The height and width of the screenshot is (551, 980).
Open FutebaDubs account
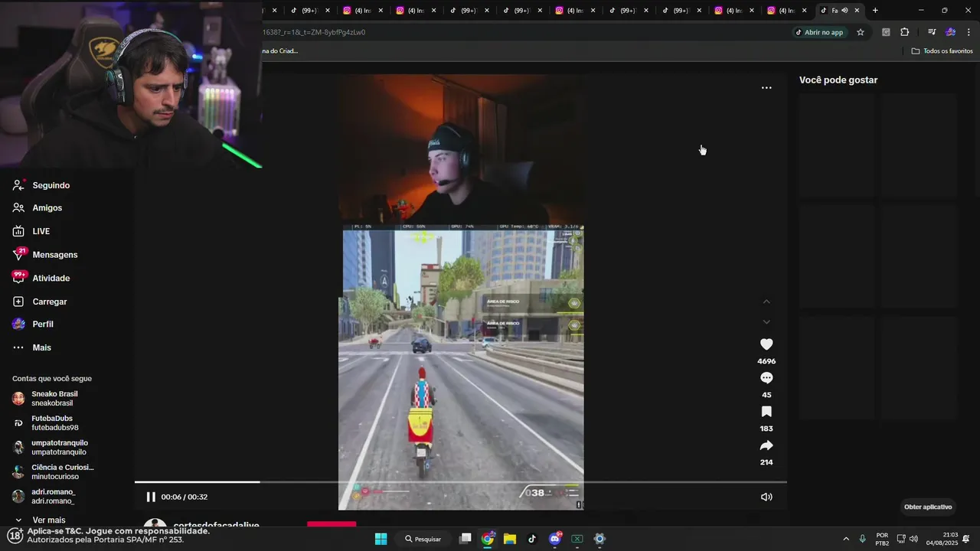click(x=46, y=423)
